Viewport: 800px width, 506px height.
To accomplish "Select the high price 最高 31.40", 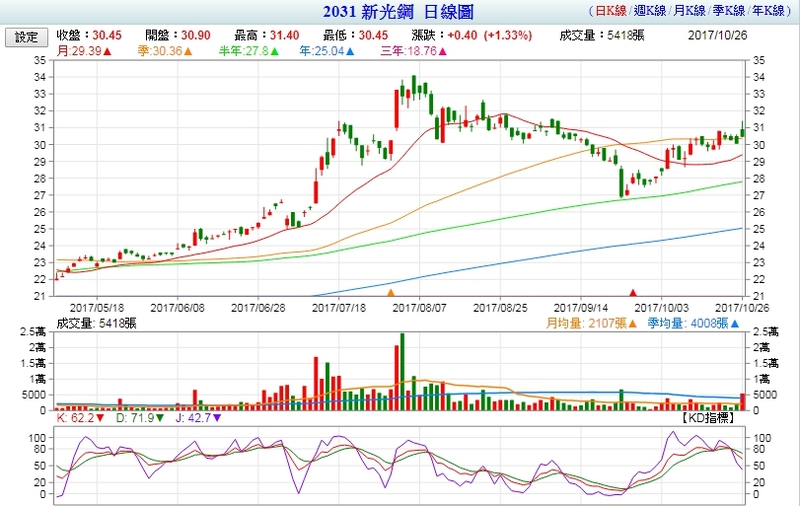I will click(267, 35).
